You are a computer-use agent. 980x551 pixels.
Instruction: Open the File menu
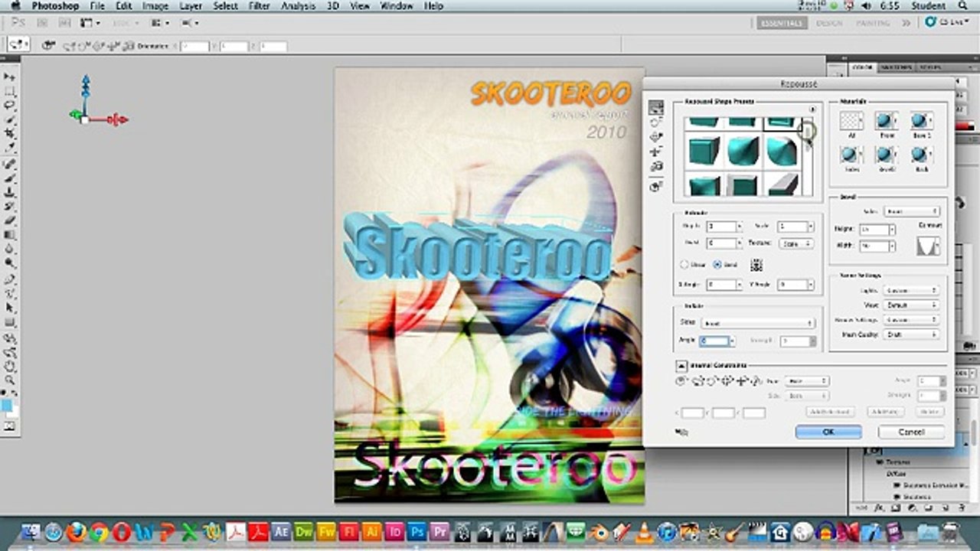coord(97,6)
